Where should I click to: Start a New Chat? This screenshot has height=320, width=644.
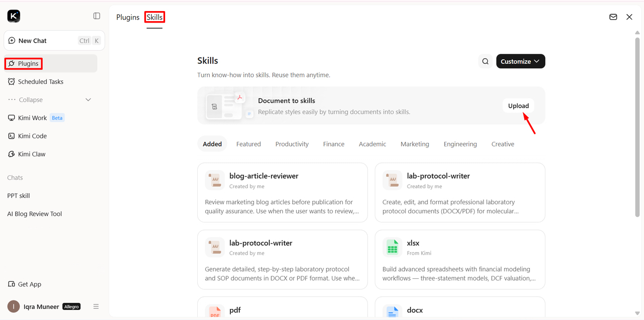(54, 41)
